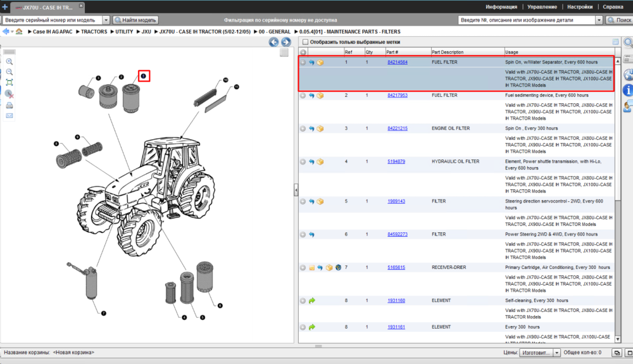Open the history dropdown beside the back arrow

pos(12,32)
